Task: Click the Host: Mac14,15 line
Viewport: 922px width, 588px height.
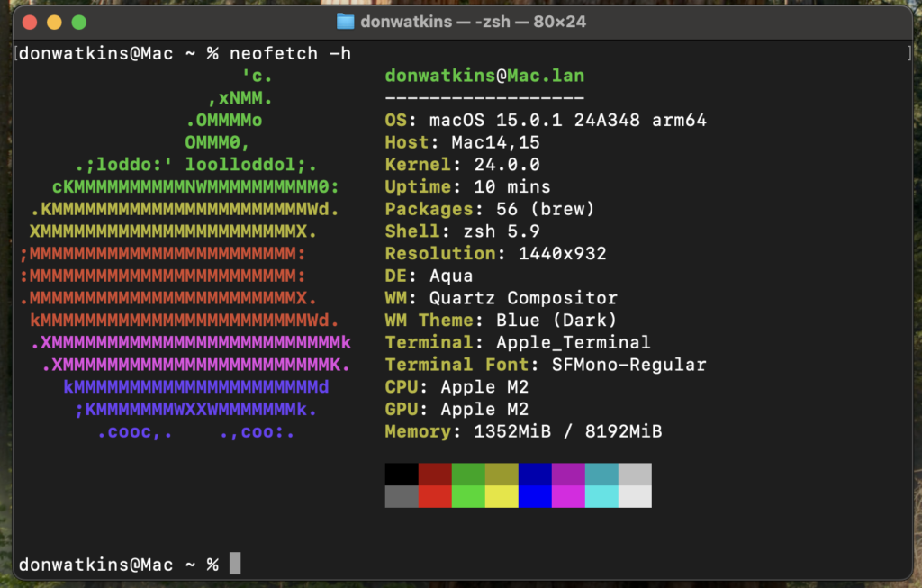Action: point(462,143)
